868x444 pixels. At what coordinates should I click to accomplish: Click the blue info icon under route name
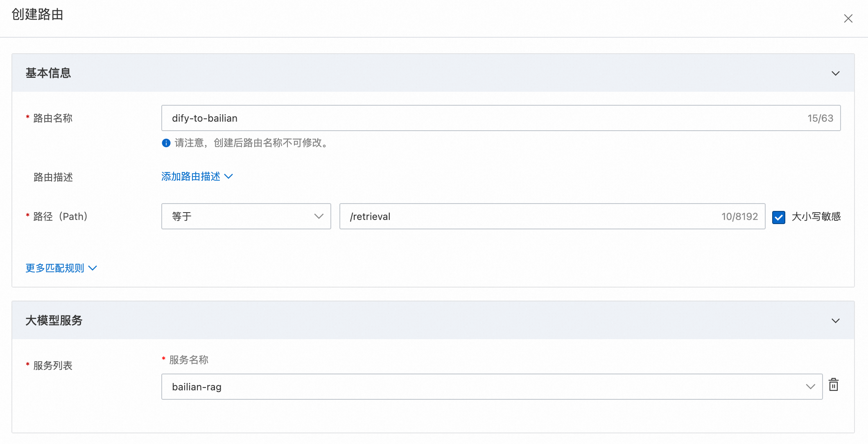pos(166,143)
